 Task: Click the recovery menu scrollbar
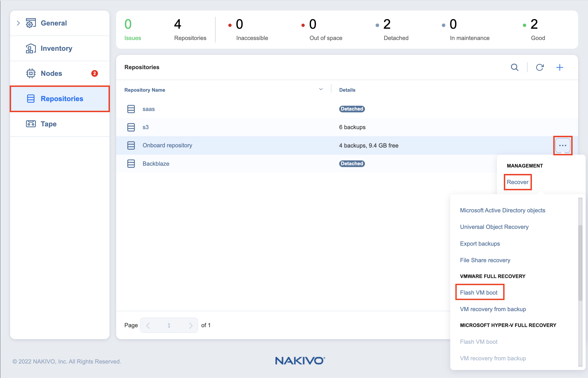580,263
